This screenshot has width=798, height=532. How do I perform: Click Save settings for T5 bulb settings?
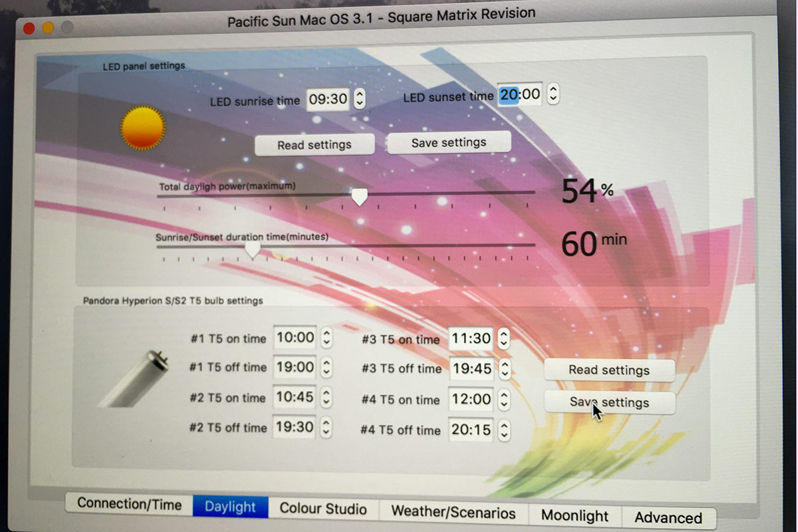coord(609,402)
